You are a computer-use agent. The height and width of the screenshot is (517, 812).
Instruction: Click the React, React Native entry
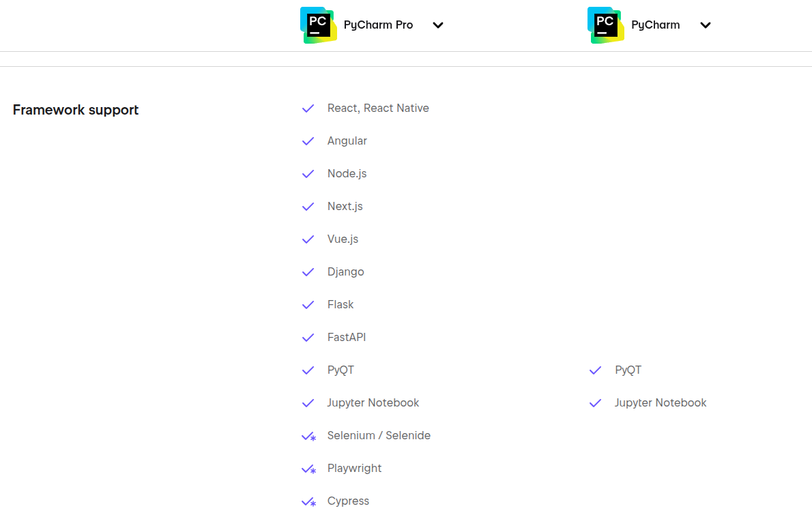(378, 108)
